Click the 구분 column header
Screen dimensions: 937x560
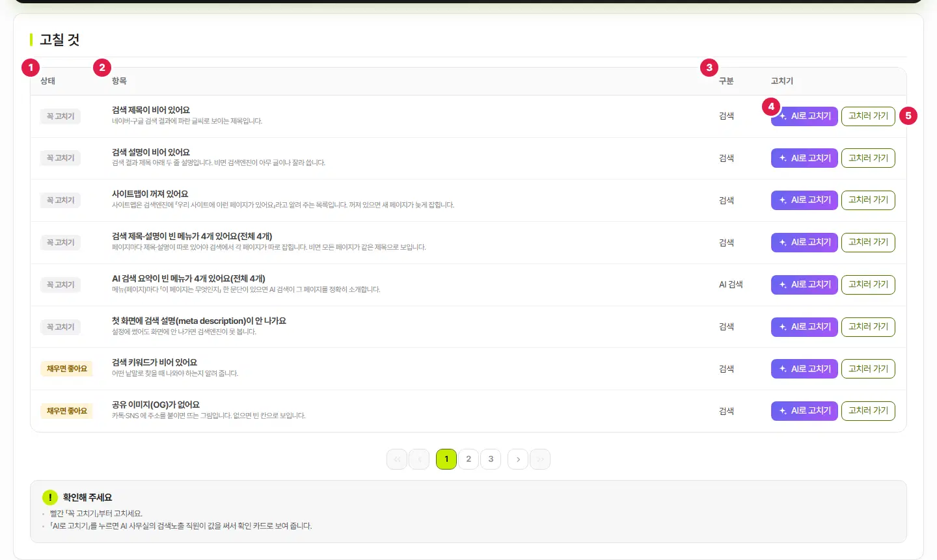coord(726,81)
